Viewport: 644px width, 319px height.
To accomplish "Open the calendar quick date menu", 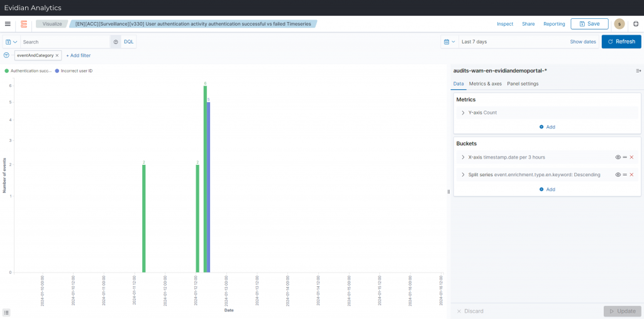I will point(450,42).
